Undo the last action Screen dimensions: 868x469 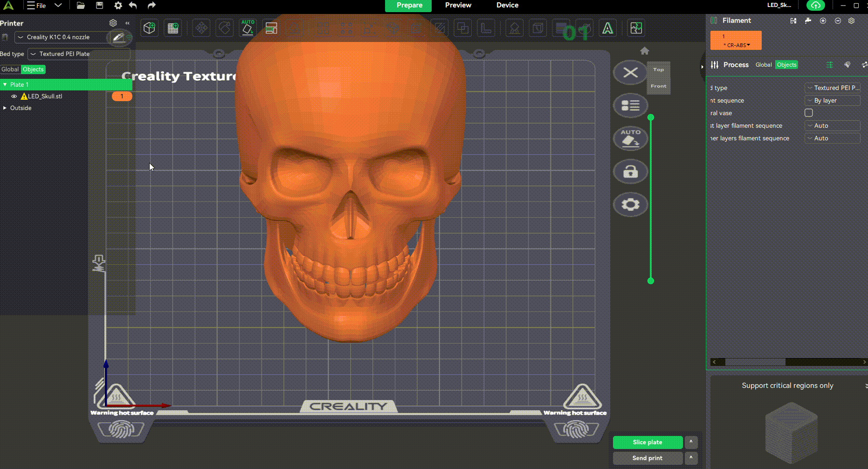[x=133, y=6]
